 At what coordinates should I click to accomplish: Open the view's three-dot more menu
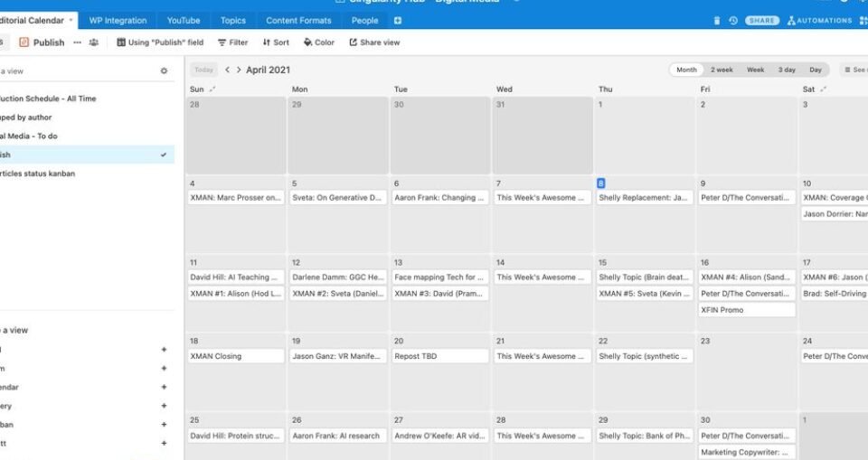click(78, 42)
